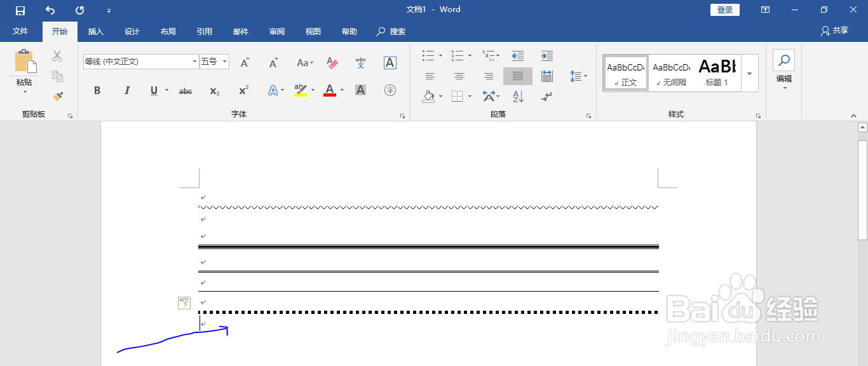The width and height of the screenshot is (868, 366).
Task: Open the 文件 menu
Action: click(x=20, y=31)
